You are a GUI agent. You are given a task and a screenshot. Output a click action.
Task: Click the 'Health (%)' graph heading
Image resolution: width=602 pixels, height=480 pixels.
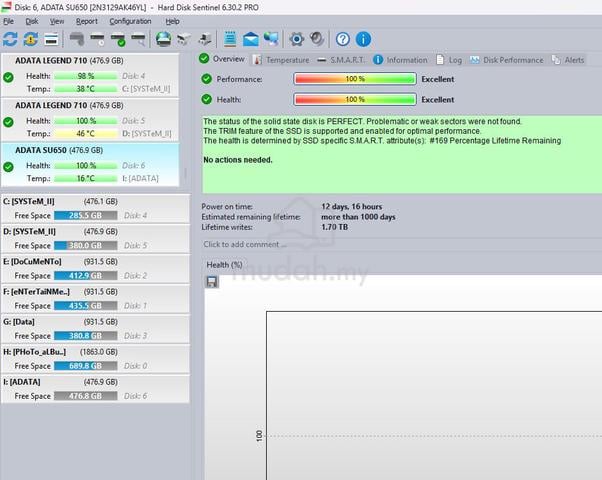pos(224,265)
